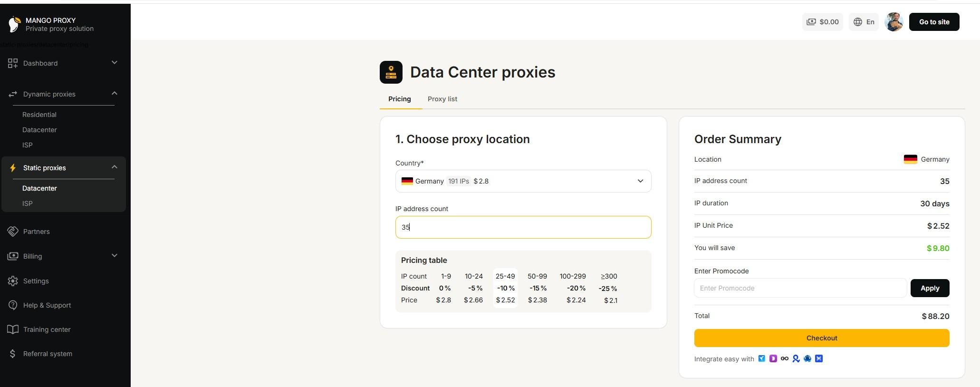Click the first integration icon below Checkout
Viewport: 980px width, 387px height.
(761, 358)
